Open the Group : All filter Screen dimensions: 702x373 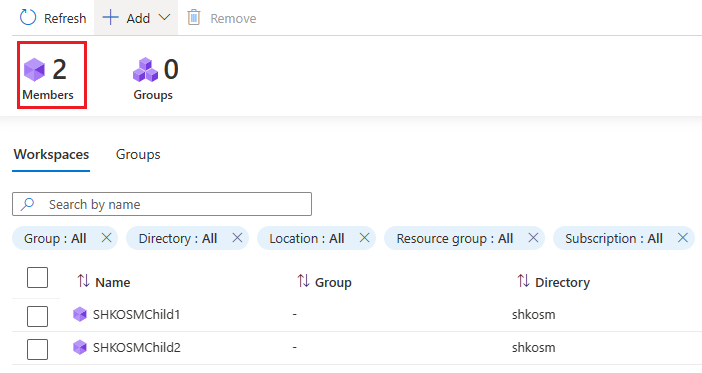[55, 239]
